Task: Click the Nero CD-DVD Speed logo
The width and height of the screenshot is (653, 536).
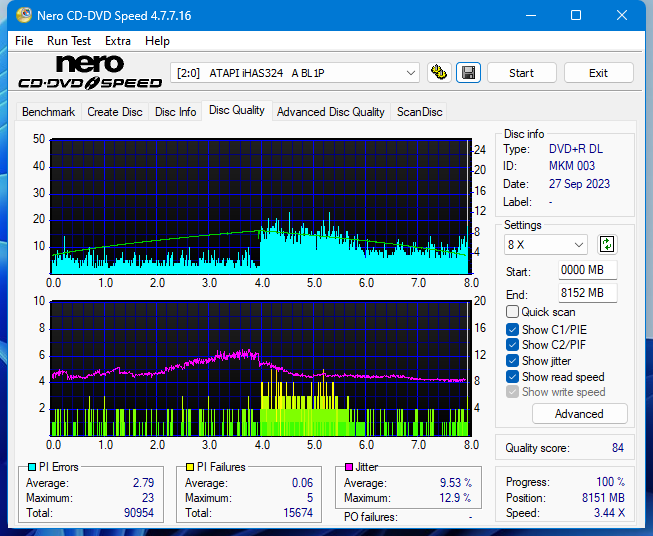Action: 90,72
